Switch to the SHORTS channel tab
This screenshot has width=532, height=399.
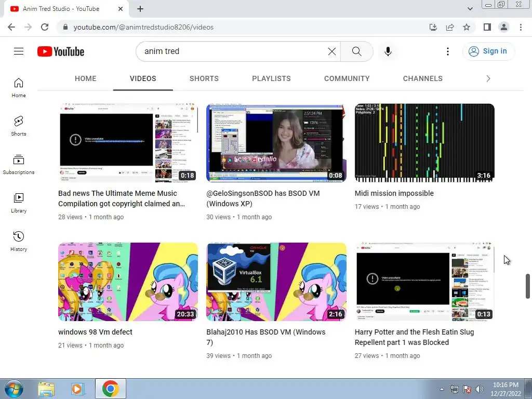click(x=204, y=79)
